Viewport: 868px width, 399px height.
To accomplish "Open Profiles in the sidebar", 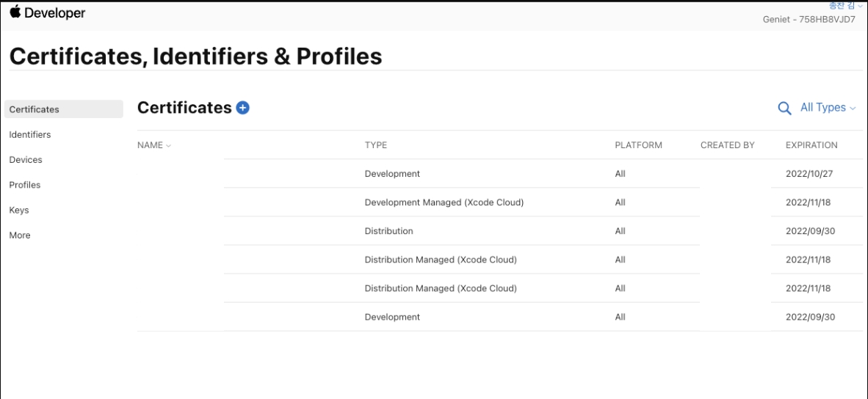I will 24,185.
